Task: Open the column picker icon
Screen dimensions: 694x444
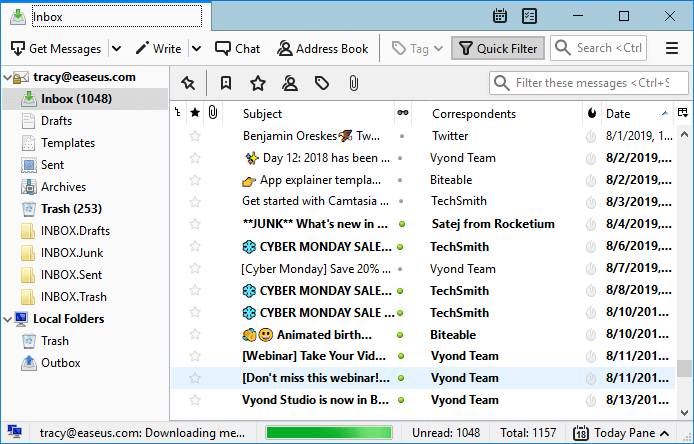Action: click(x=683, y=113)
